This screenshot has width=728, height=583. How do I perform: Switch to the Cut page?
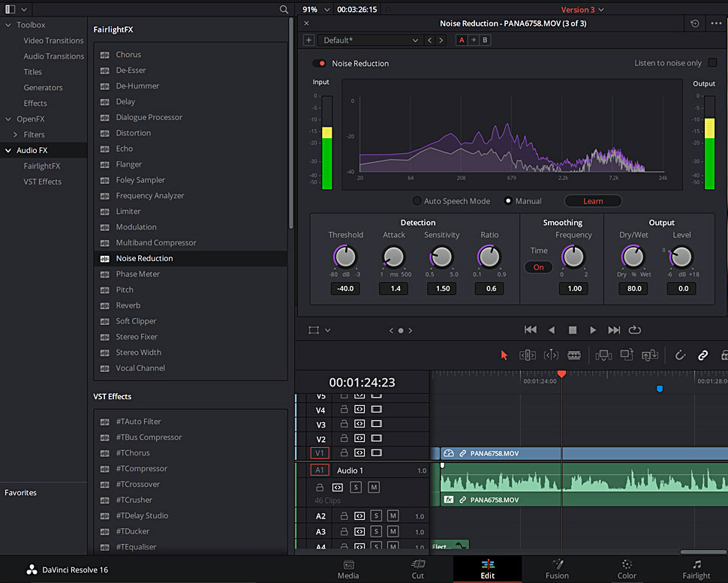(418, 569)
